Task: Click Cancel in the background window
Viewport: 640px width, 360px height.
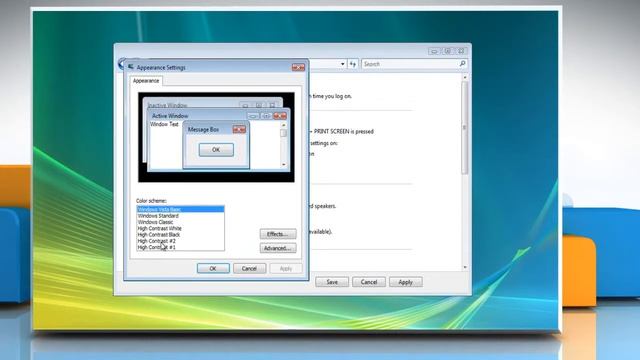Action: pyautogui.click(x=369, y=282)
